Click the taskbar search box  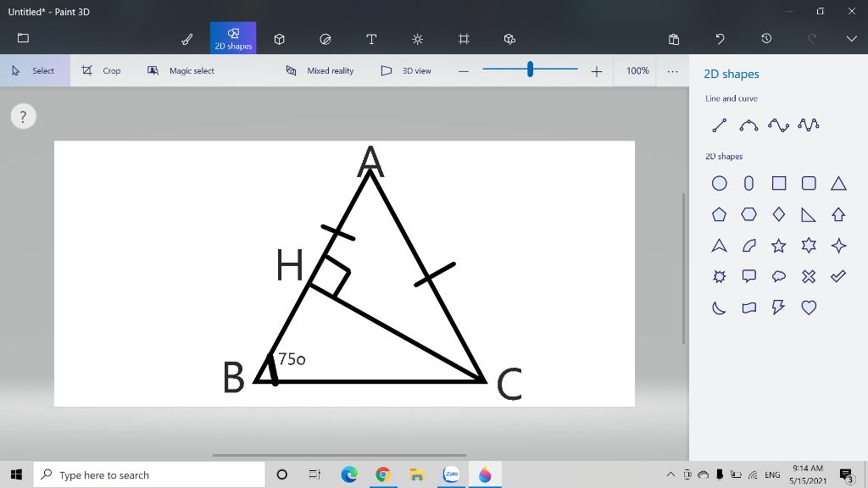click(x=149, y=474)
